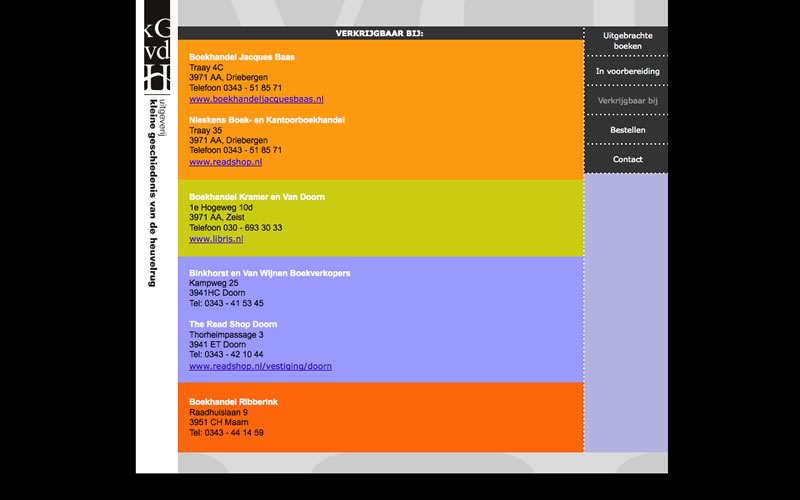The image size is (800, 500).
Task: Select the Boekhandel Kramer en Van Doorn heading
Action: (256, 197)
